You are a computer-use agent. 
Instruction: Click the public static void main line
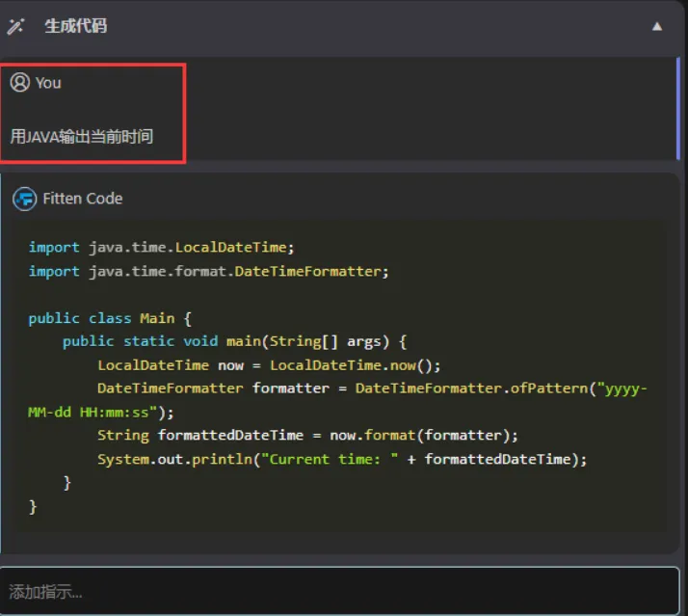[x=234, y=341]
